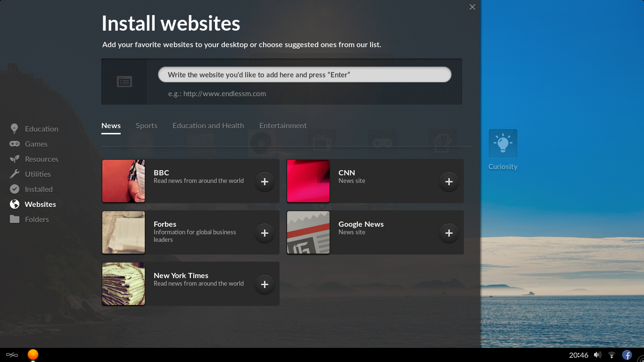Click the Installed checkmark icon in sidebar
The image size is (644, 362).
point(15,189)
